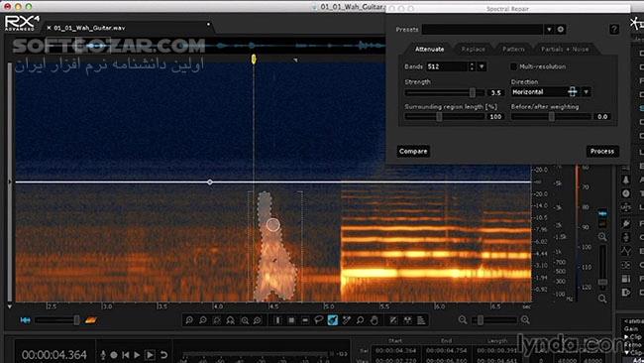The image size is (644, 363).
Task: Switch to the Pattern tab
Action: click(513, 49)
